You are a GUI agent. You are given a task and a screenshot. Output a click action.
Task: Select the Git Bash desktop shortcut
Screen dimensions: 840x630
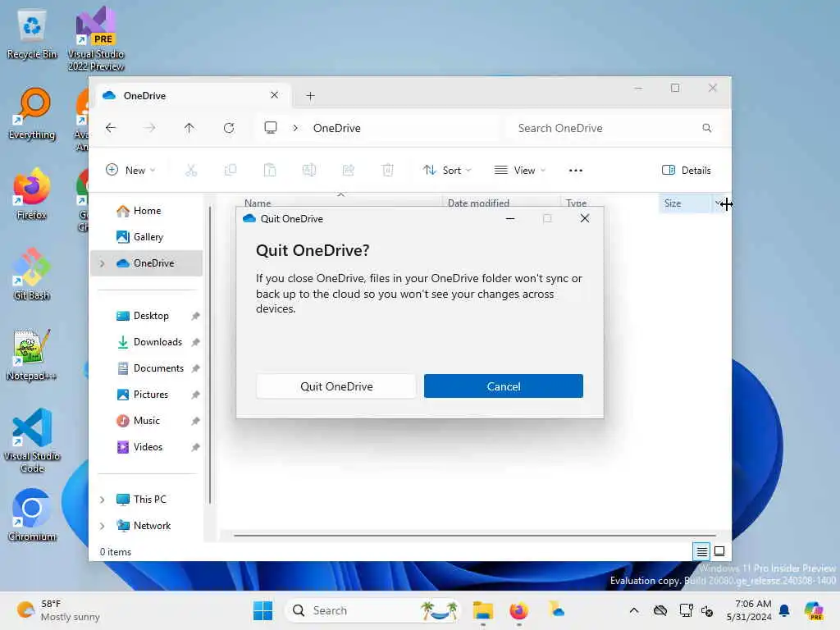pyautogui.click(x=32, y=274)
